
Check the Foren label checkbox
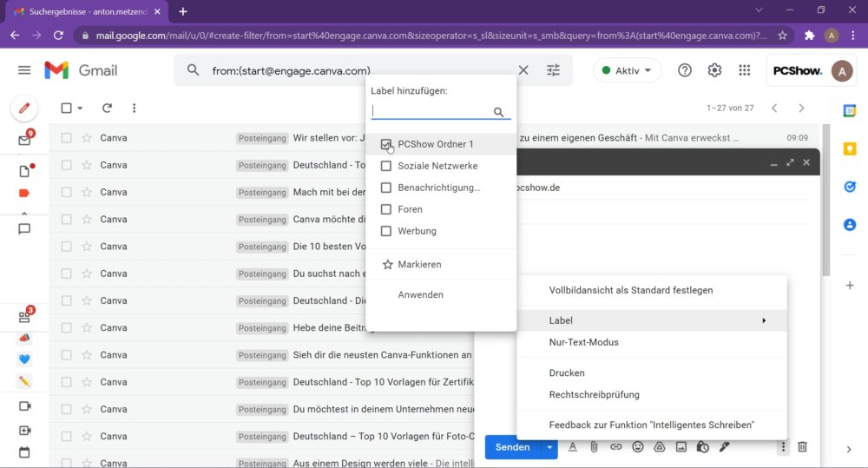point(386,209)
